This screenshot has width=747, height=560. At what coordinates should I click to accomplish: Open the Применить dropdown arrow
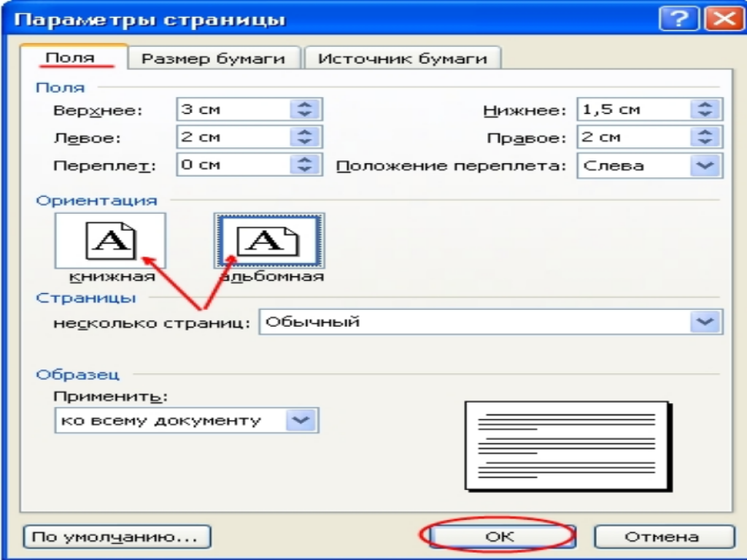[301, 421]
